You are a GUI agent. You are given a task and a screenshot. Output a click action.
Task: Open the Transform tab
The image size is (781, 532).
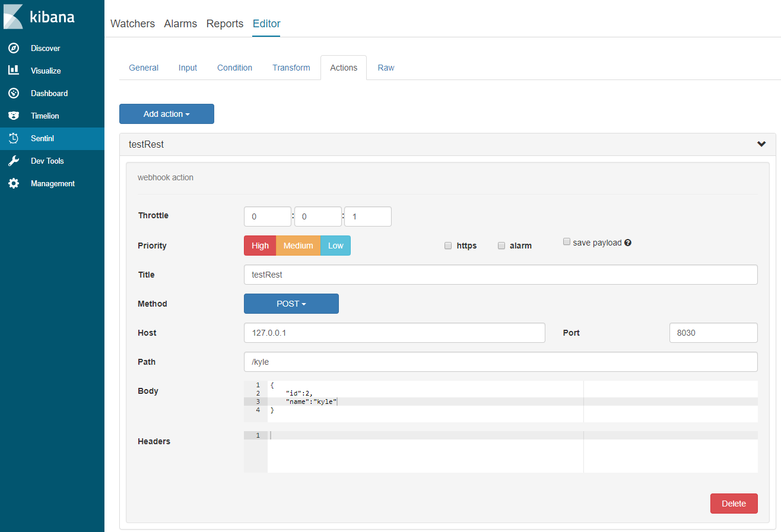[291, 68]
